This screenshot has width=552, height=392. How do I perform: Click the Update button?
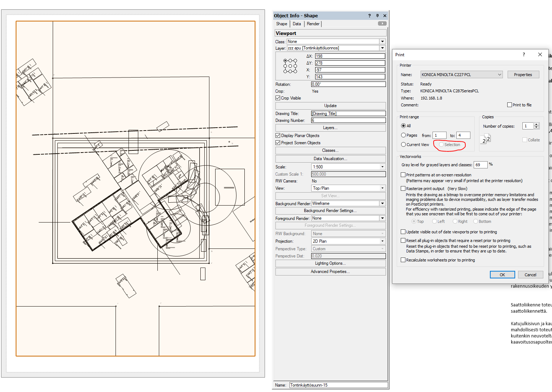330,106
